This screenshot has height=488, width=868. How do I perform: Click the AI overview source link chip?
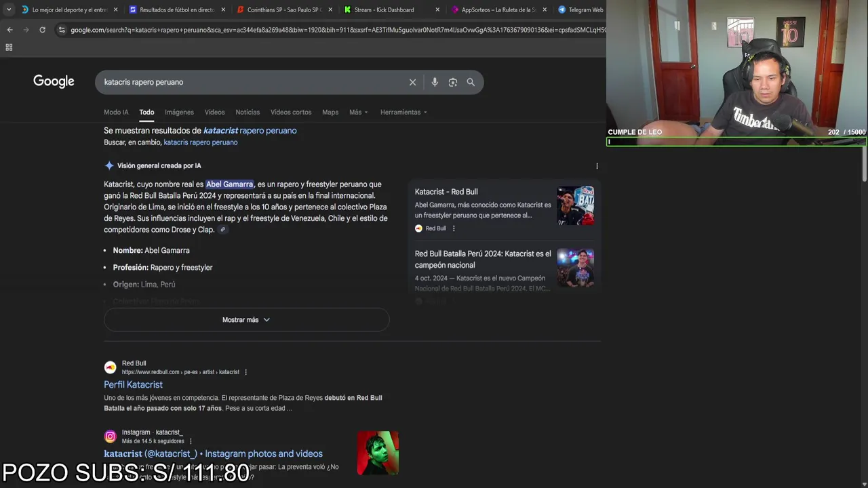[222, 230]
